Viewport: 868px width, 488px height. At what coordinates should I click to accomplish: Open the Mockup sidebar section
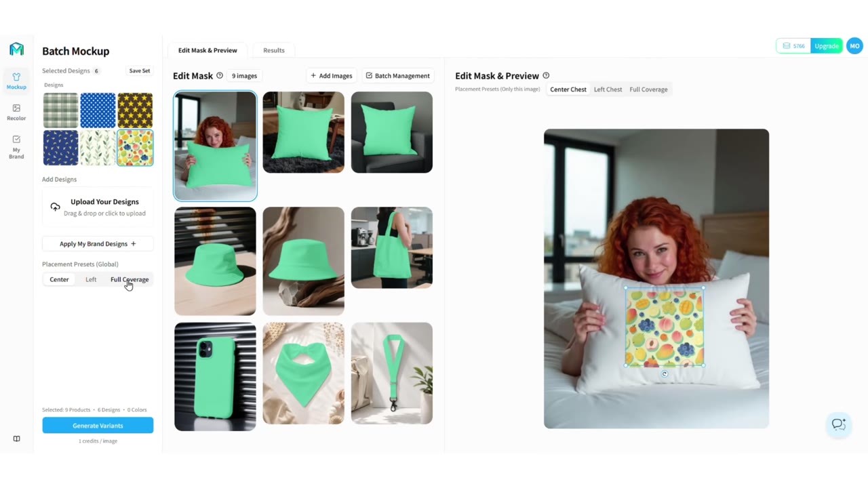click(16, 81)
